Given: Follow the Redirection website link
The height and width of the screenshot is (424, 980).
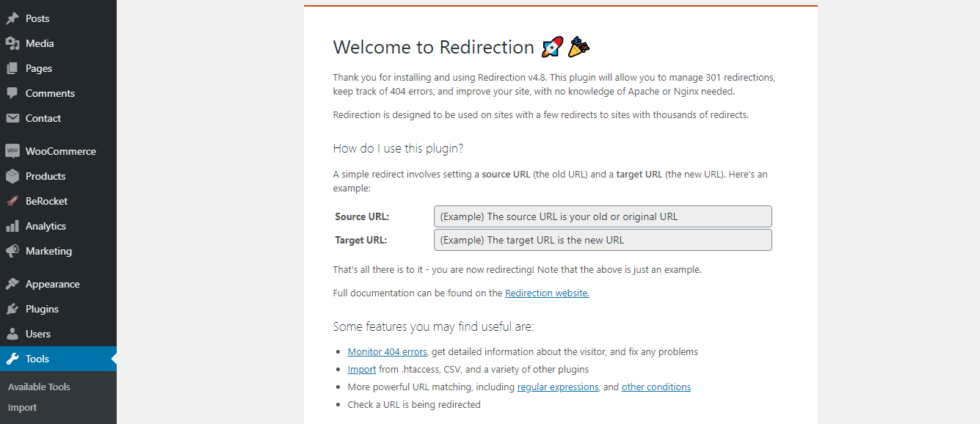Looking at the screenshot, I should (547, 293).
